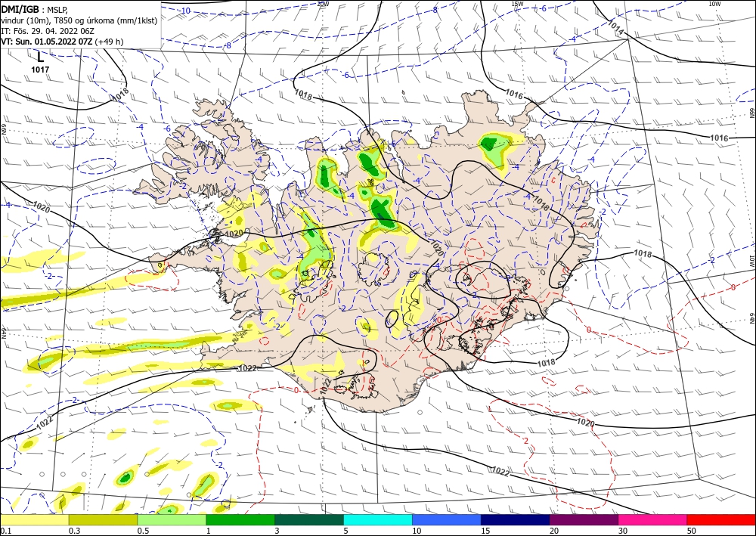Select the legend value '30'

(x=623, y=531)
